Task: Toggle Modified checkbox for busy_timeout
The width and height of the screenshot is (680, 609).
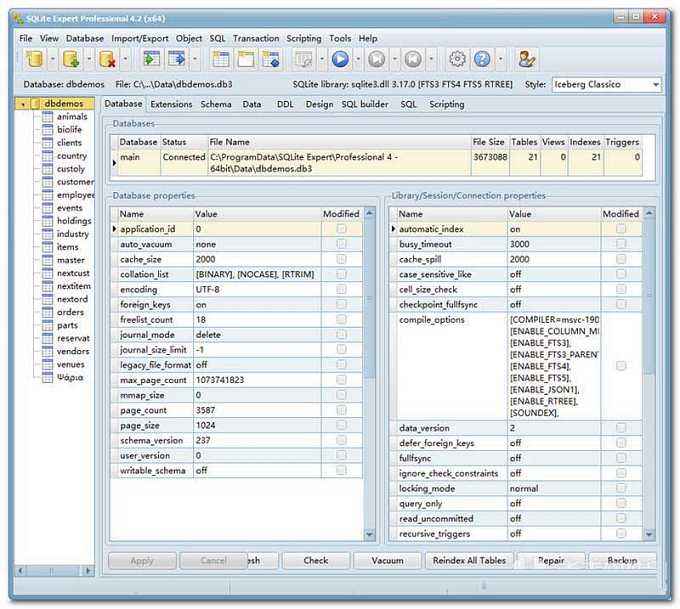Action: click(x=621, y=244)
